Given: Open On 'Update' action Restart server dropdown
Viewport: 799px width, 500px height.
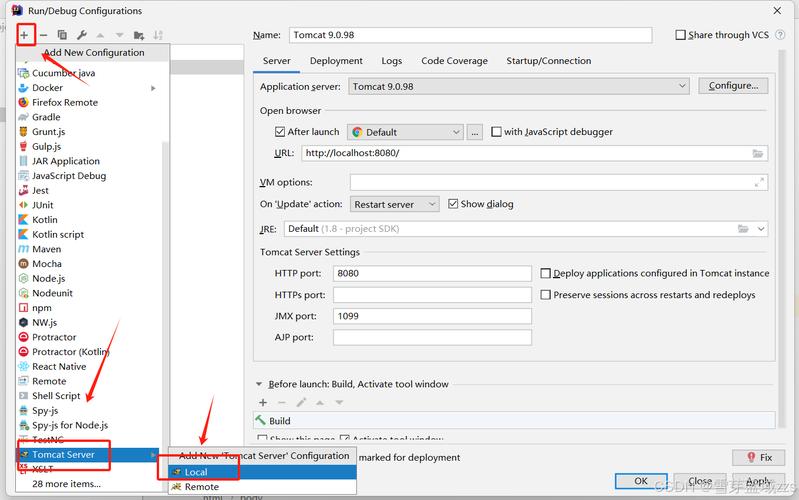Looking at the screenshot, I should click(x=394, y=204).
